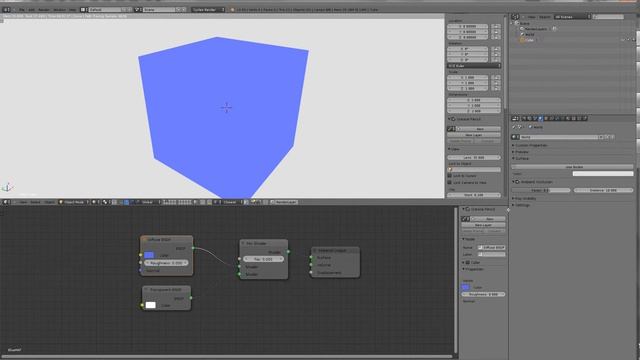Enable the Lock Camera to View checkbox
Image resolution: width=640 pixels, height=360 pixels.
pos(450,182)
